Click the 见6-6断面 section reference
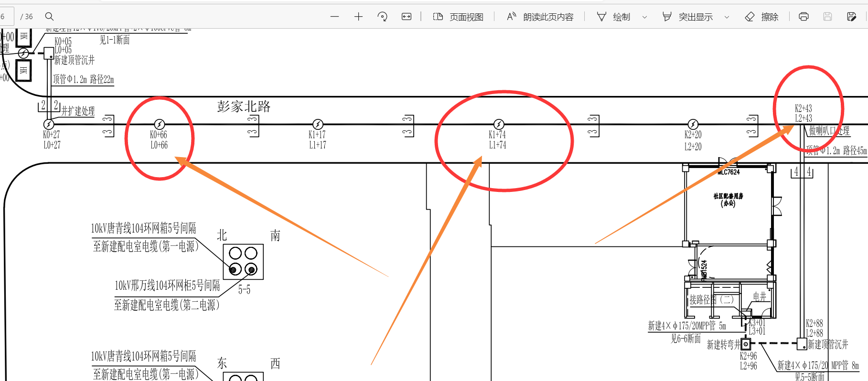This screenshot has height=381, width=868. tap(686, 339)
